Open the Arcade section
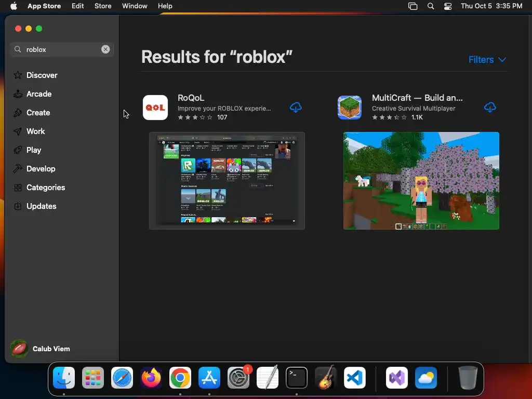The width and height of the screenshot is (532, 399). (x=39, y=94)
